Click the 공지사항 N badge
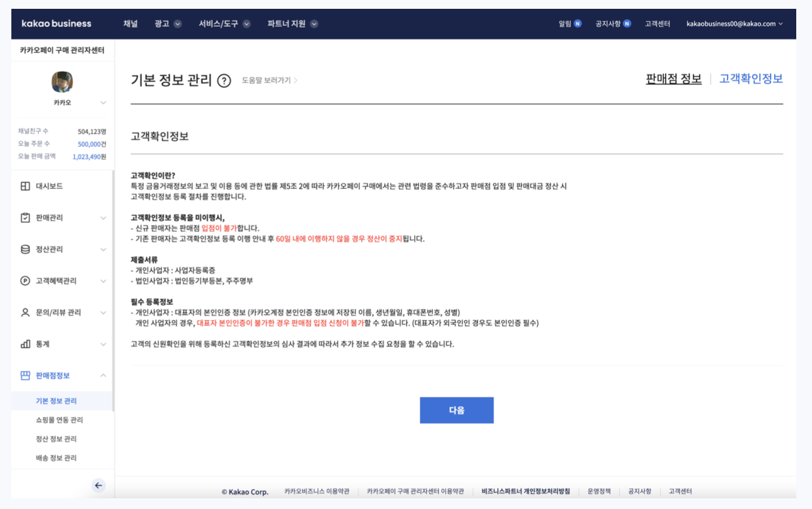 [627, 24]
